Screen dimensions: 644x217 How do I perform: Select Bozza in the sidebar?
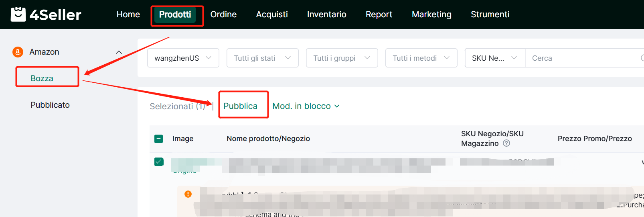(x=42, y=78)
